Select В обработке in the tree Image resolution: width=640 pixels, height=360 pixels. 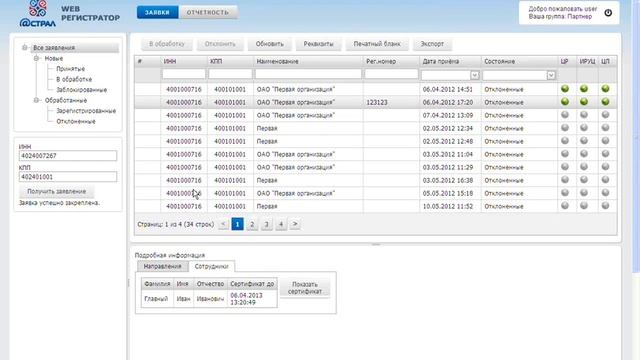tap(74, 79)
